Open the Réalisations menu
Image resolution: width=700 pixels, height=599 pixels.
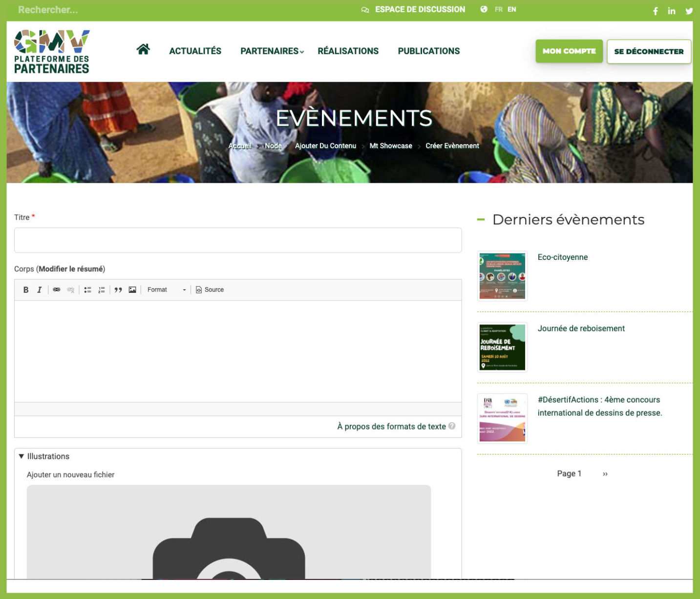pyautogui.click(x=348, y=51)
